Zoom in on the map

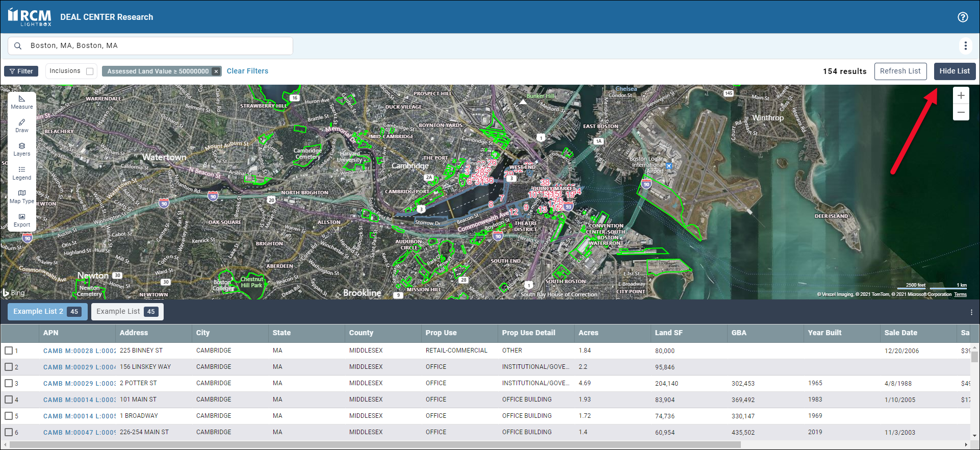(x=961, y=95)
